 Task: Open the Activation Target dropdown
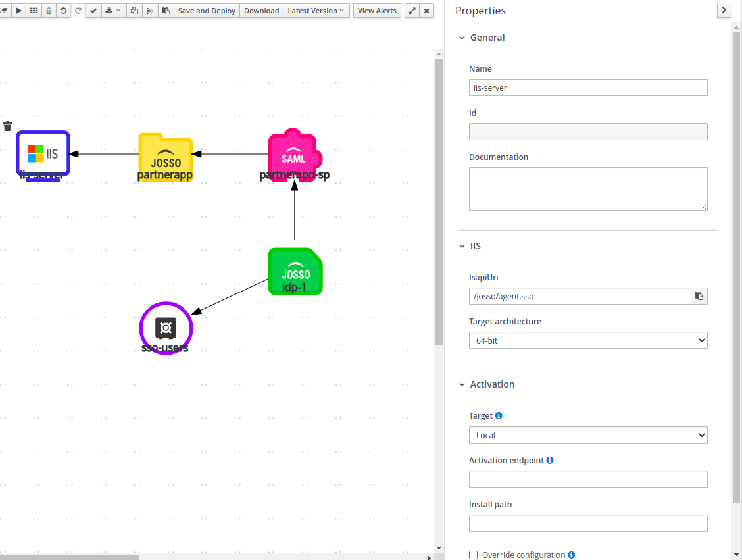tap(588, 435)
